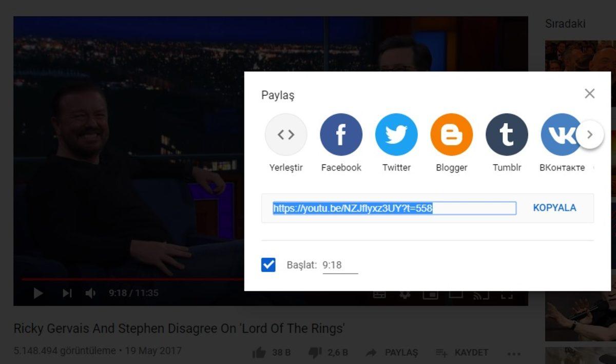616x364 pixels.
Task: Uncheck the Başlat start time checkbox
Action: 268,265
